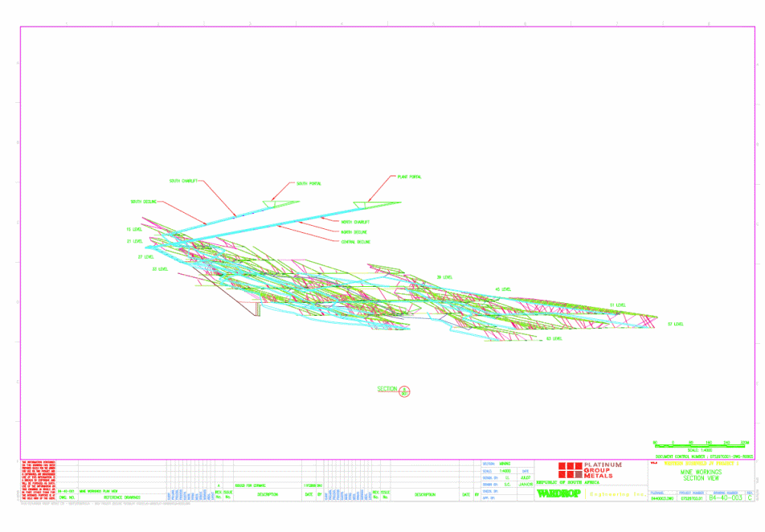Click the filename B440003.DWG cell
The image size is (765, 532).
[x=662, y=499]
